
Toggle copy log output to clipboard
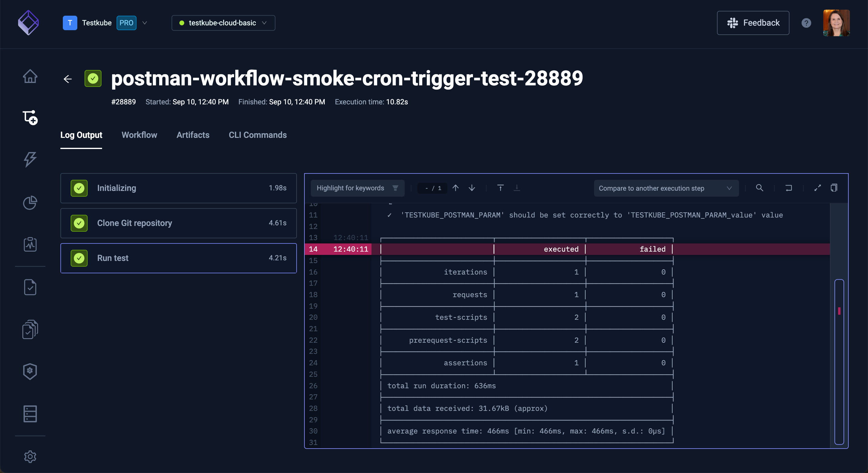[x=835, y=188]
